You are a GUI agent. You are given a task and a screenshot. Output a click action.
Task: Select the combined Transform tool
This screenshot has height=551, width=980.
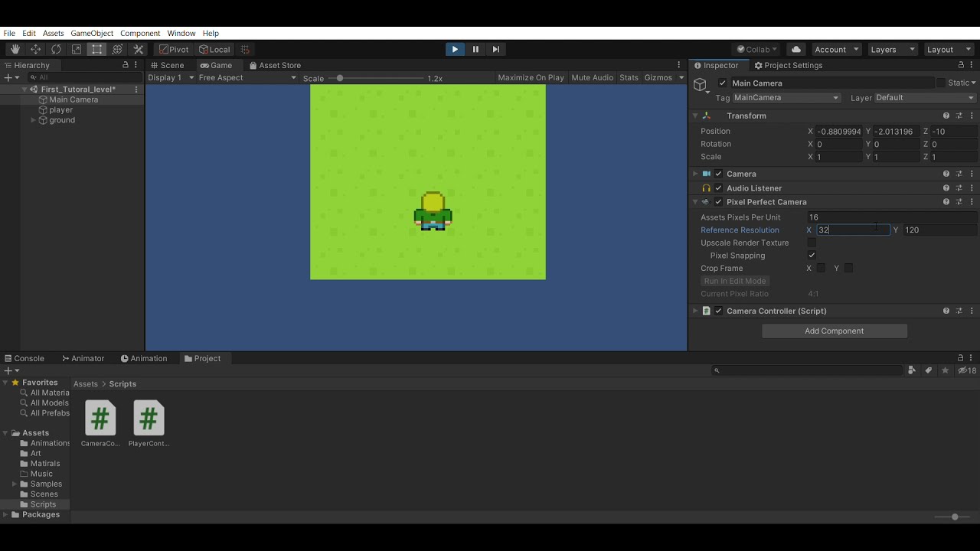point(118,49)
